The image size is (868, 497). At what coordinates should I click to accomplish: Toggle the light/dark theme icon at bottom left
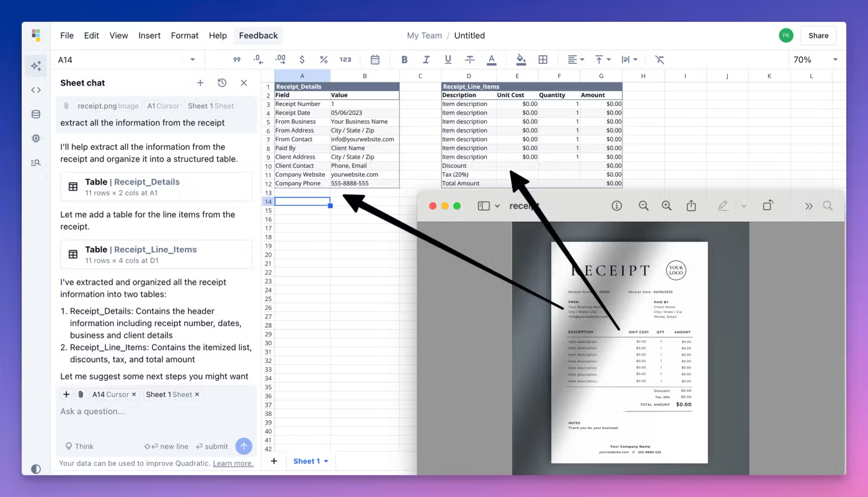[x=36, y=469]
